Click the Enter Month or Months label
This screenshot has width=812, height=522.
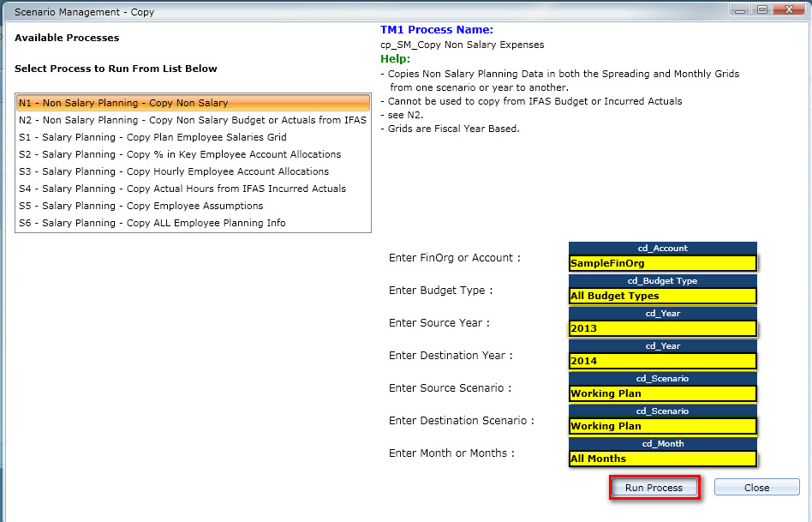point(451,453)
